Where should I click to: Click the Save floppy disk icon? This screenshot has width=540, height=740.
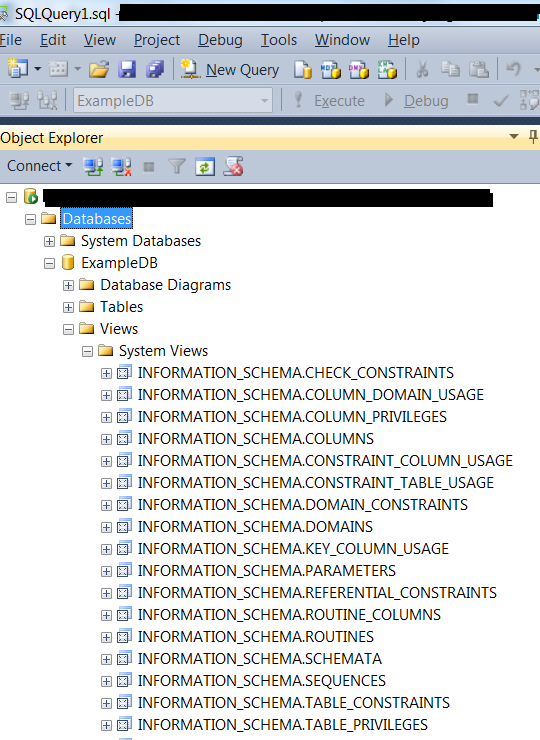click(x=127, y=70)
